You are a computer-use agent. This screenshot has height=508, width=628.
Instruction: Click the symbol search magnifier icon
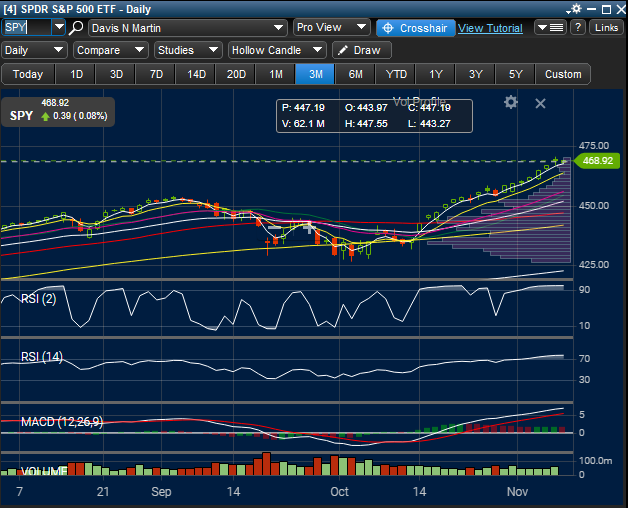76,28
